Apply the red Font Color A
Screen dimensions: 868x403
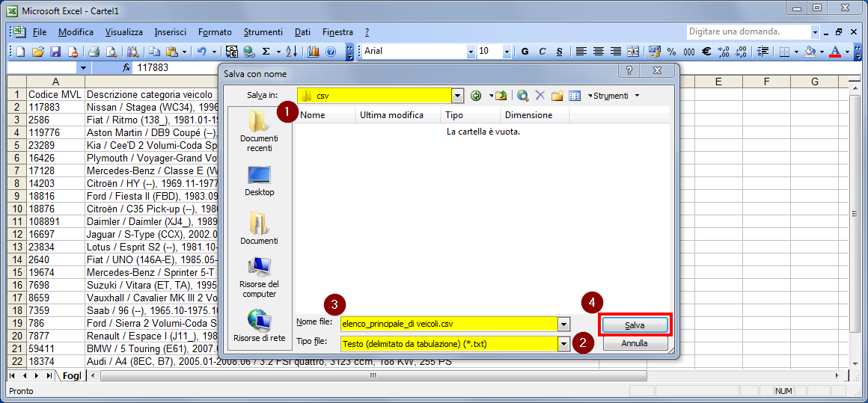coord(835,52)
